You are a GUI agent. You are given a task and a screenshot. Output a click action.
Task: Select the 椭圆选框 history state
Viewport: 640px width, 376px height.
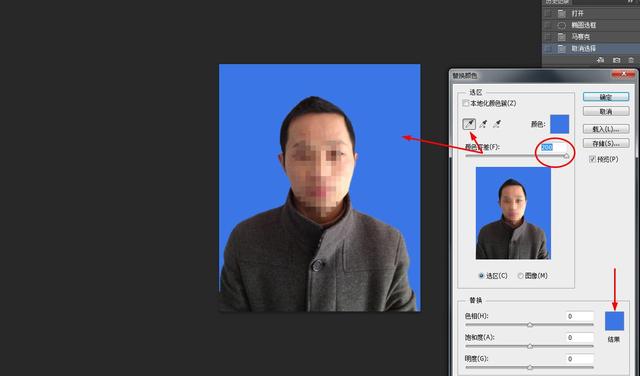[591, 25]
